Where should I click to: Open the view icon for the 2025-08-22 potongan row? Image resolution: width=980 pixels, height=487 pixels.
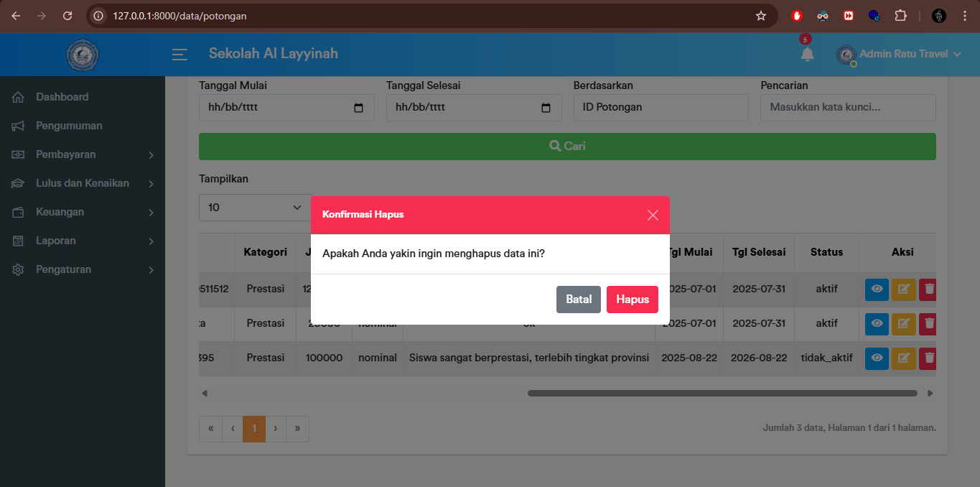(877, 358)
